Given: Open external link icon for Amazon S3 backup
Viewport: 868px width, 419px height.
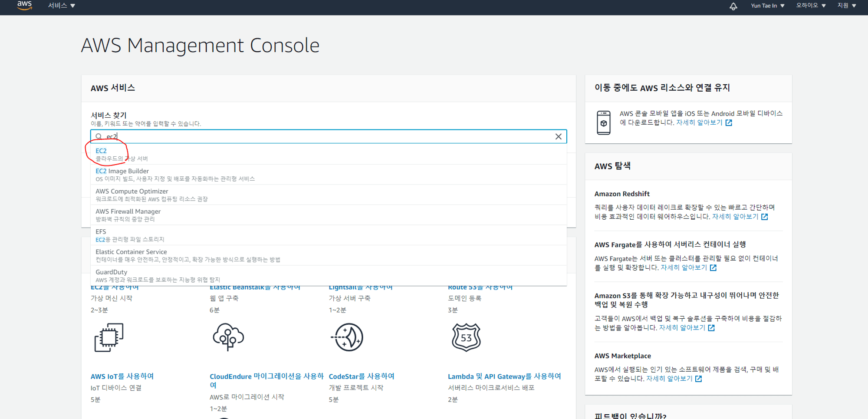Looking at the screenshot, I should click(x=711, y=328).
